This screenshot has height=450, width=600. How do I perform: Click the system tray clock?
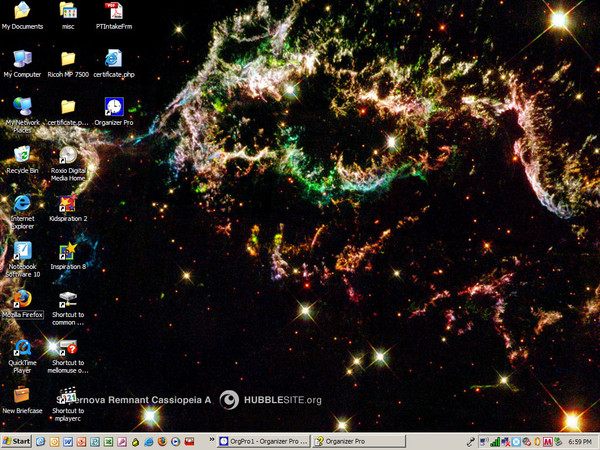(580, 441)
